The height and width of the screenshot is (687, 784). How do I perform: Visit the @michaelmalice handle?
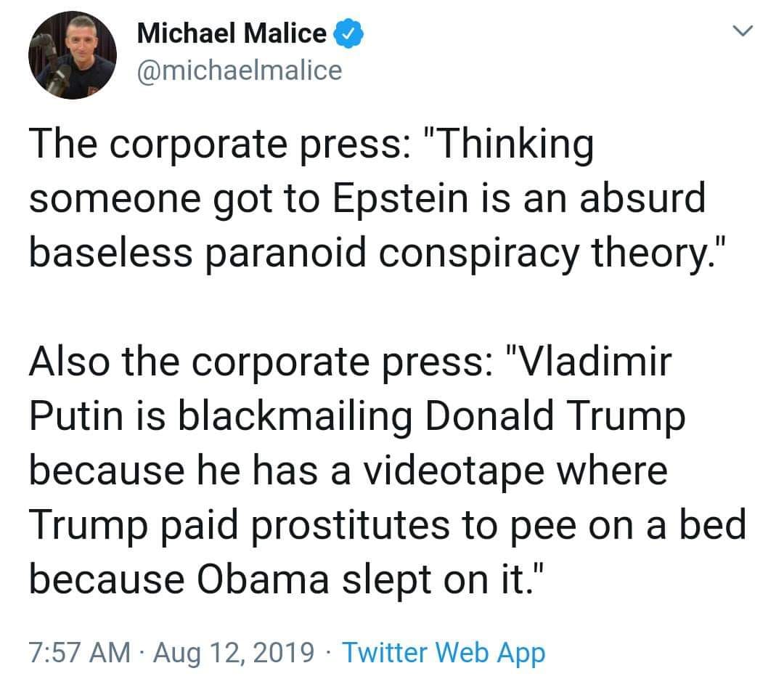tap(240, 70)
